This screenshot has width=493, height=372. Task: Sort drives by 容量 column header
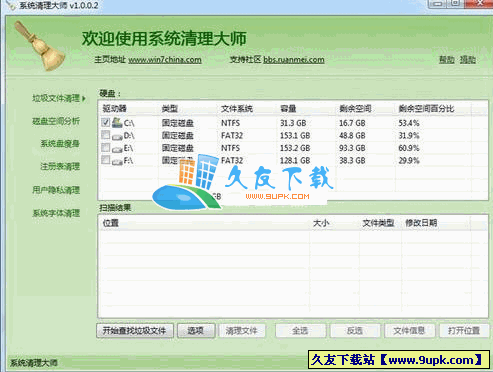pyautogui.click(x=307, y=109)
